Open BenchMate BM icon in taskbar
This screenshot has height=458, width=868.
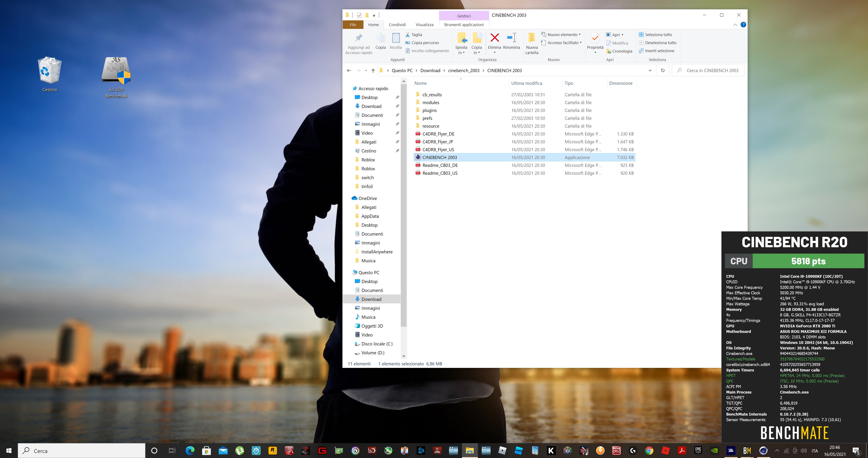[x=747, y=451]
